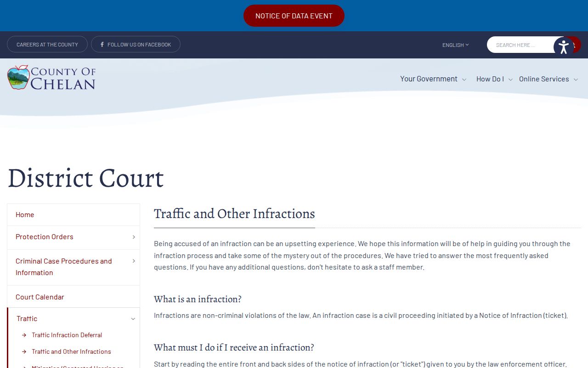Click the chevron next to Your Government
This screenshot has height=368, width=588.
pos(464,80)
